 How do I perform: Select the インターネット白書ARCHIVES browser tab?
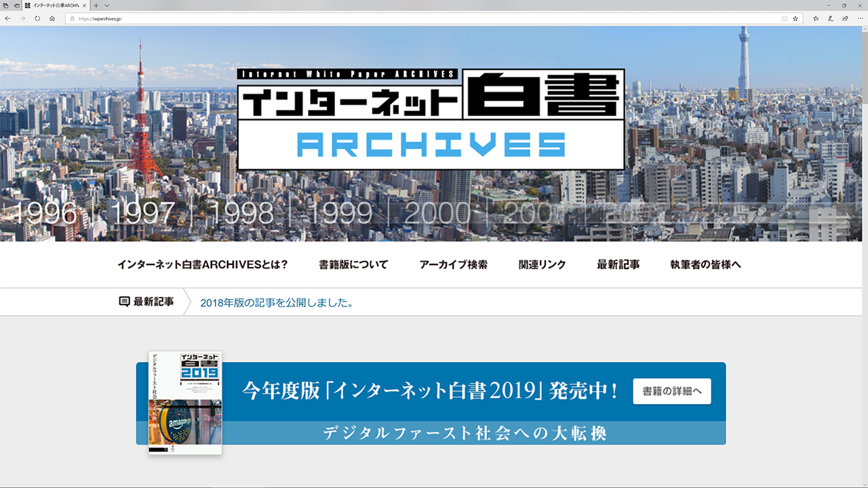pyautogui.click(x=56, y=5)
